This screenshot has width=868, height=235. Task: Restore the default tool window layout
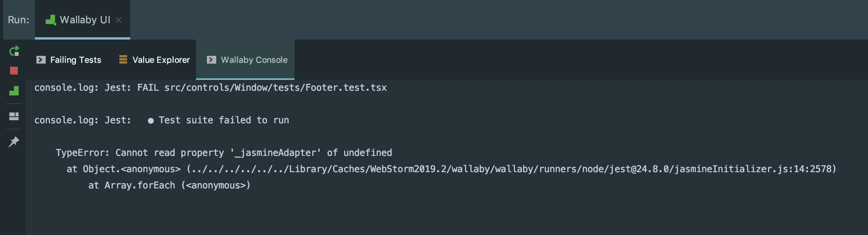pyautogui.click(x=14, y=115)
